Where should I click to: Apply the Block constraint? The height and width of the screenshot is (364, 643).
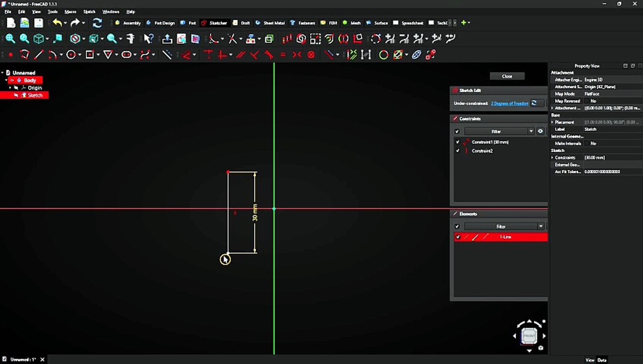tap(311, 55)
